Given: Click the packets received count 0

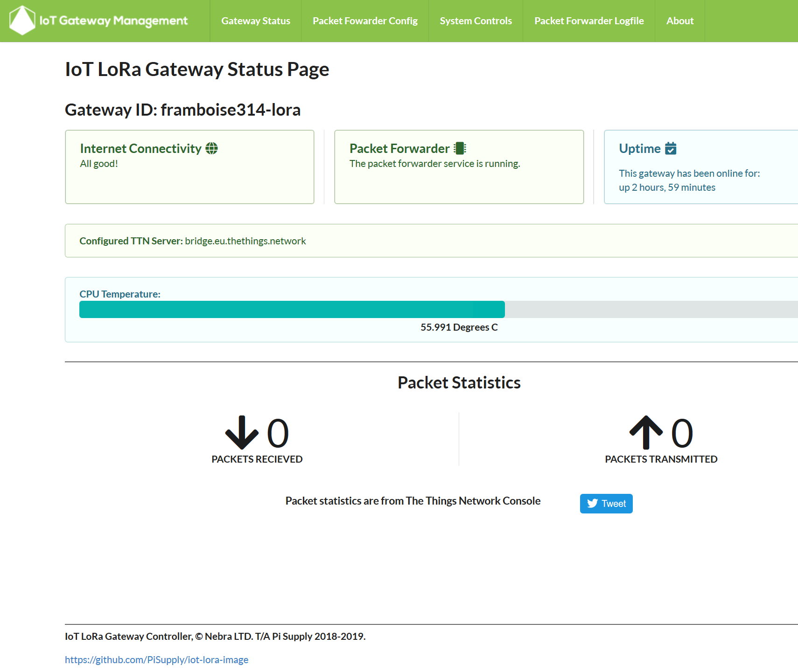Looking at the screenshot, I should [x=278, y=433].
